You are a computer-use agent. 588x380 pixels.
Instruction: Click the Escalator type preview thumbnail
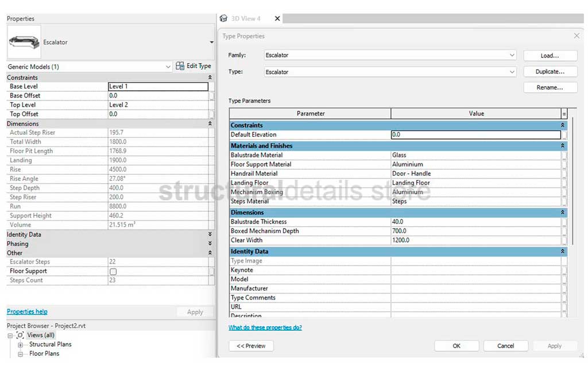[x=24, y=42]
